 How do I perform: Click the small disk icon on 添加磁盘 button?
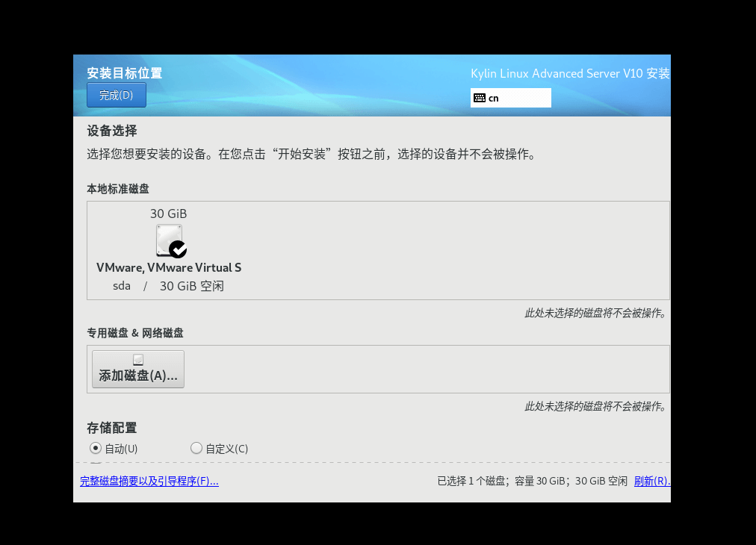[x=137, y=360]
